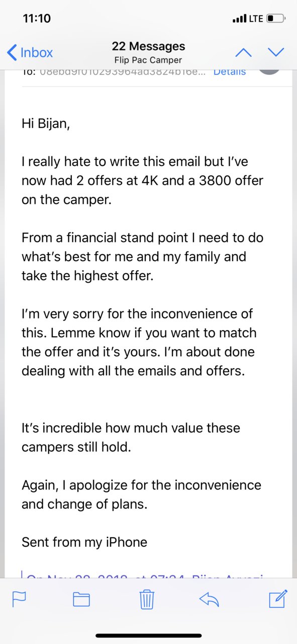Tap the reply arrow icon
The image size is (297, 644).
coord(209,598)
